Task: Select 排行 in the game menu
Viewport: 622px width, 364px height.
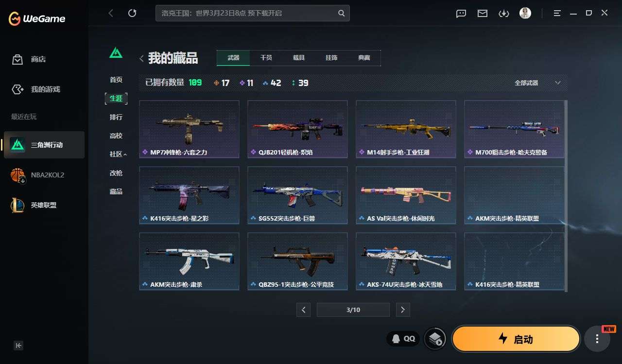Action: 116,117
